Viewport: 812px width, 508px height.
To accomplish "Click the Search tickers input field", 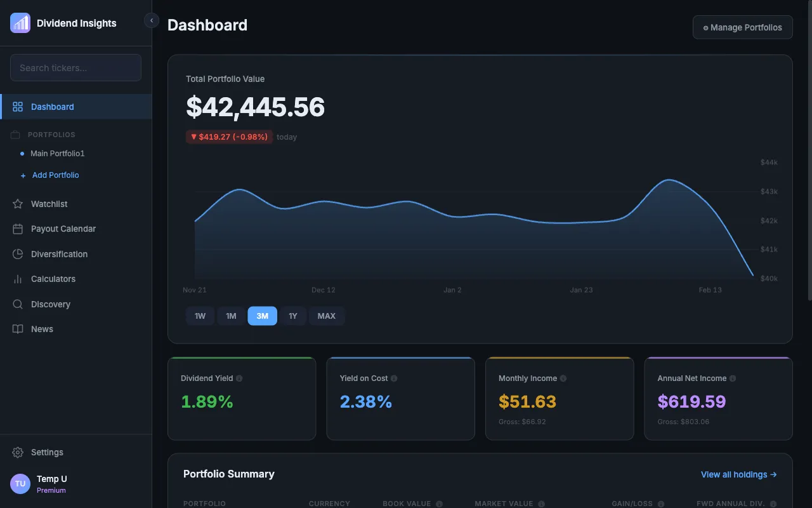I will (75, 68).
